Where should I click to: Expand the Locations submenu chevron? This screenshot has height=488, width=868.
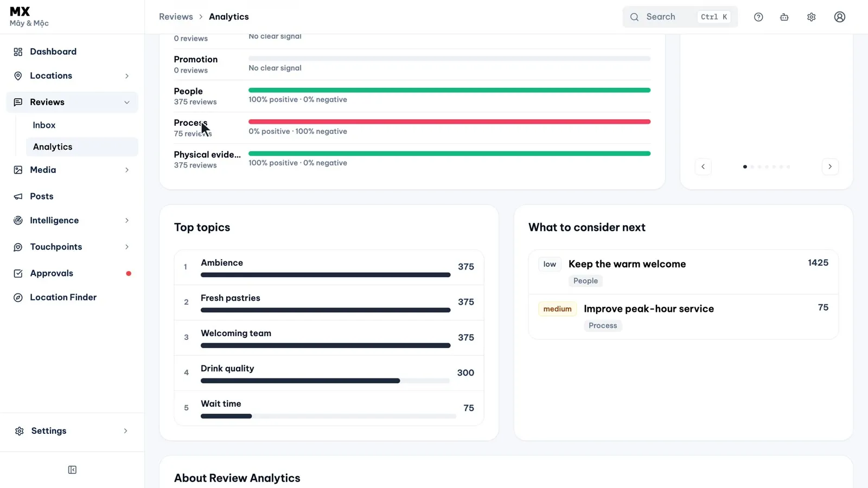click(127, 76)
